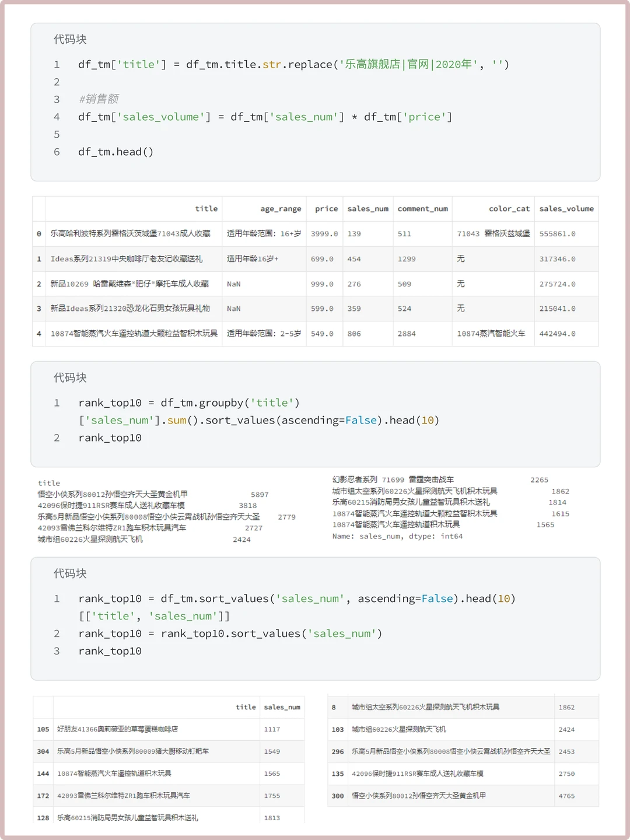The image size is (630, 840).
Task: Click the cell 适用年龄16岁+
Action: [253, 258]
